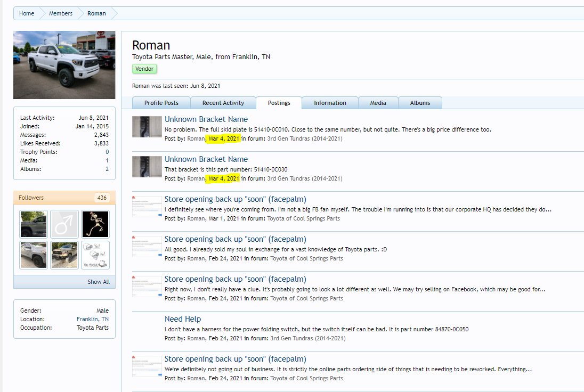Click the followers count 436

pos(102,198)
